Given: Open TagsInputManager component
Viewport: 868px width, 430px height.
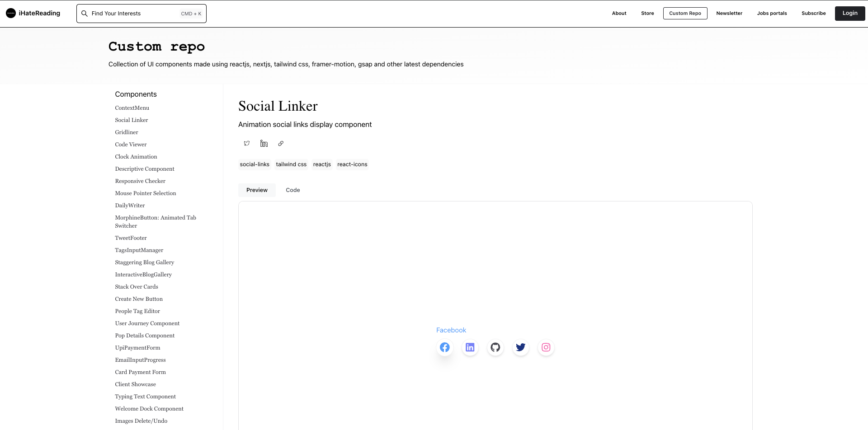Looking at the screenshot, I should coord(139,250).
